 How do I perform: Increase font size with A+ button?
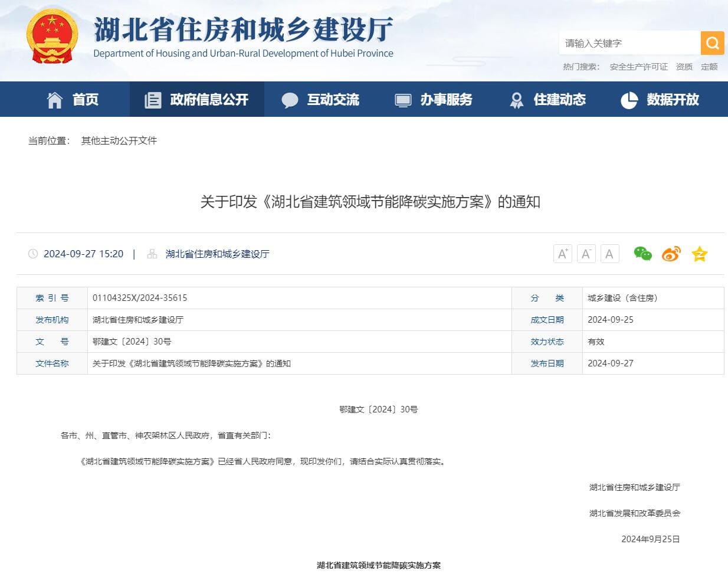point(562,254)
